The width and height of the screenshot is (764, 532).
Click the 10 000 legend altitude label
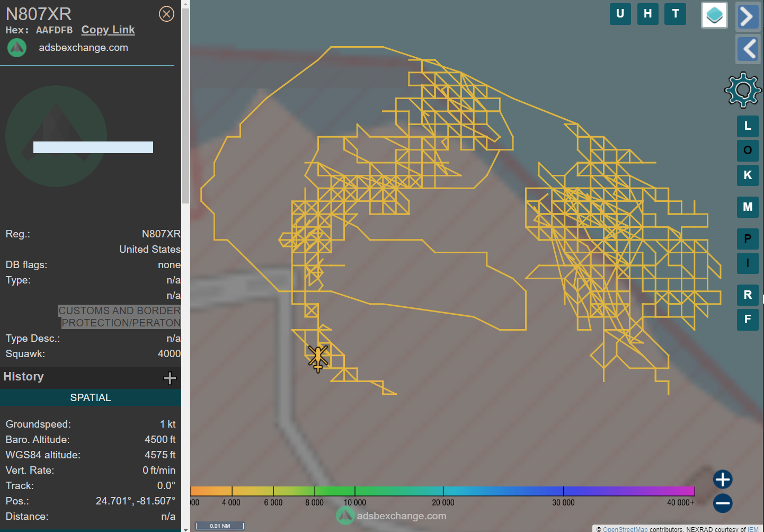pos(355,503)
